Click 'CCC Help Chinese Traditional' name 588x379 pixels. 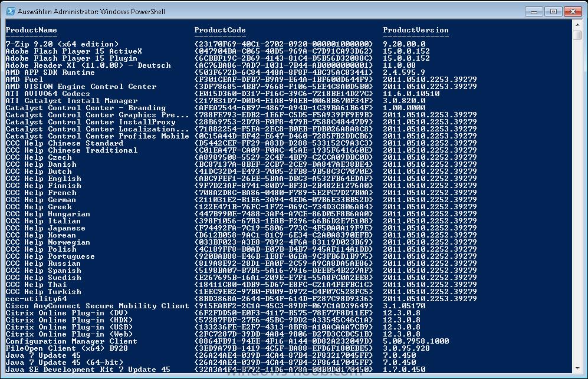tap(71, 150)
